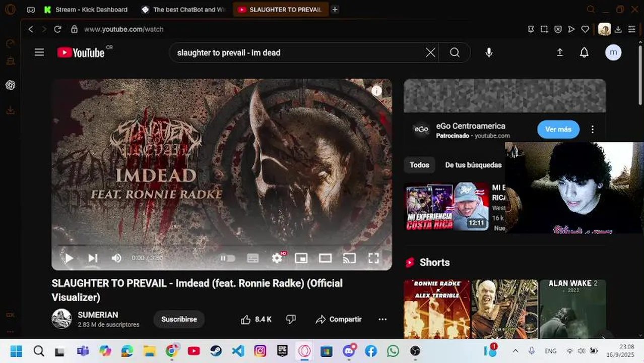Viewport: 644px width, 363px height.
Task: Open a new browser tab
Action: pos(335,10)
